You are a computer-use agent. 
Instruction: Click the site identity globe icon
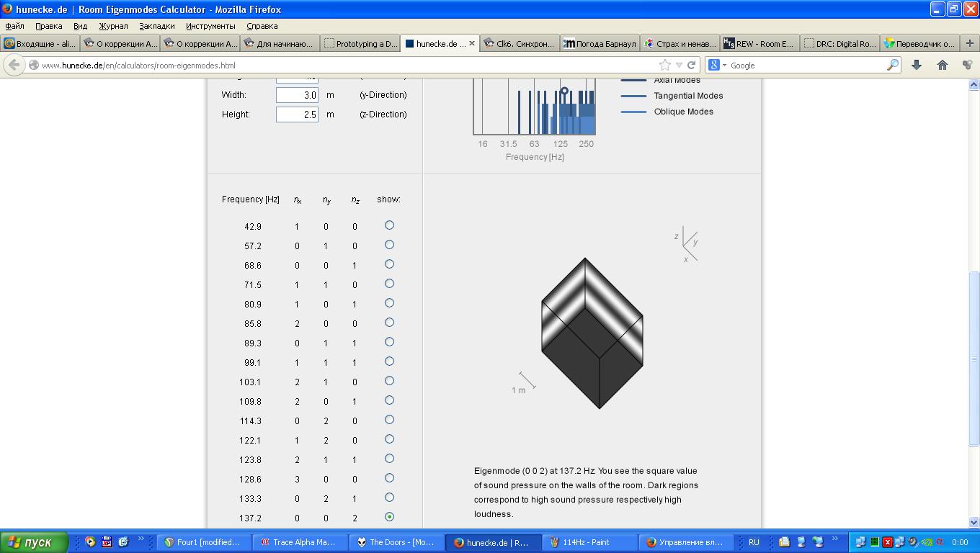pyautogui.click(x=33, y=65)
